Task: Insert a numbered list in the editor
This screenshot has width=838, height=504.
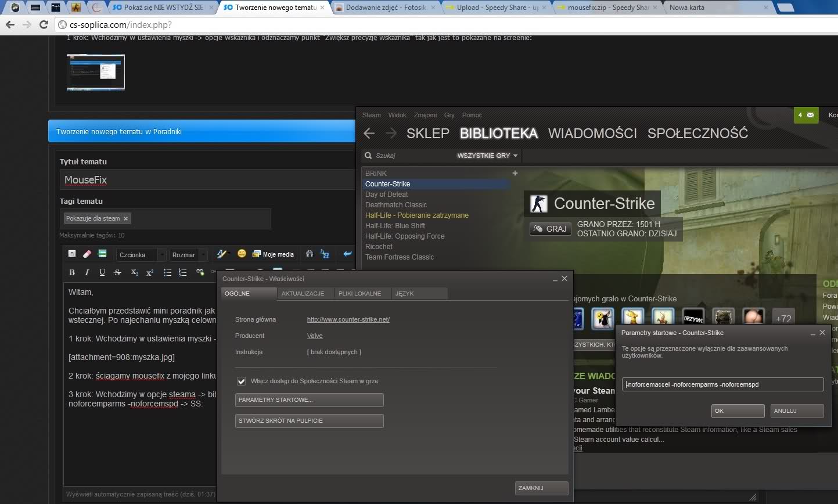Action: 182,272
